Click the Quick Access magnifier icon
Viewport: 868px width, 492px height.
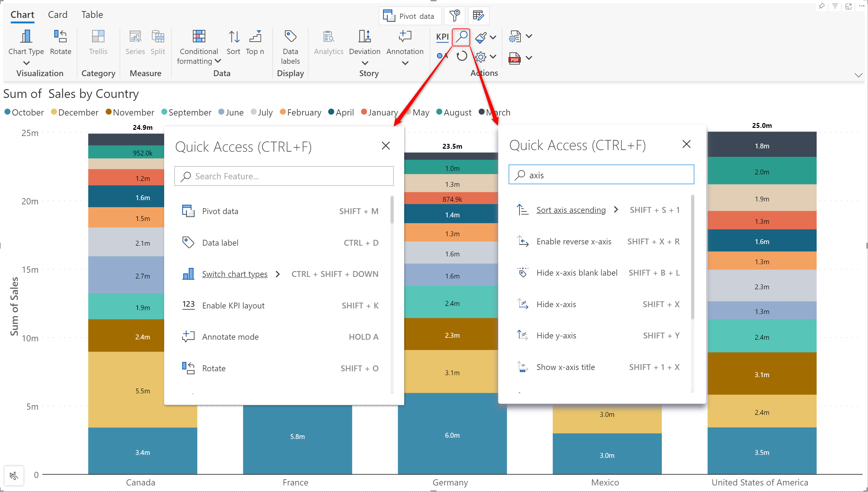(x=461, y=37)
